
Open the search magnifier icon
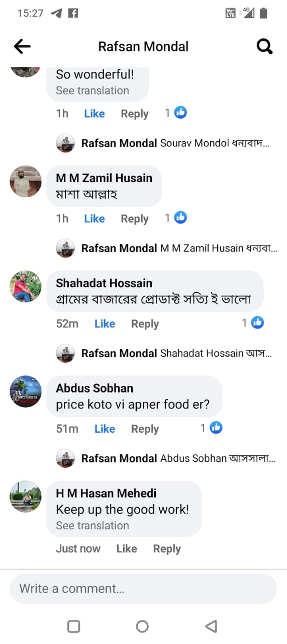click(264, 47)
